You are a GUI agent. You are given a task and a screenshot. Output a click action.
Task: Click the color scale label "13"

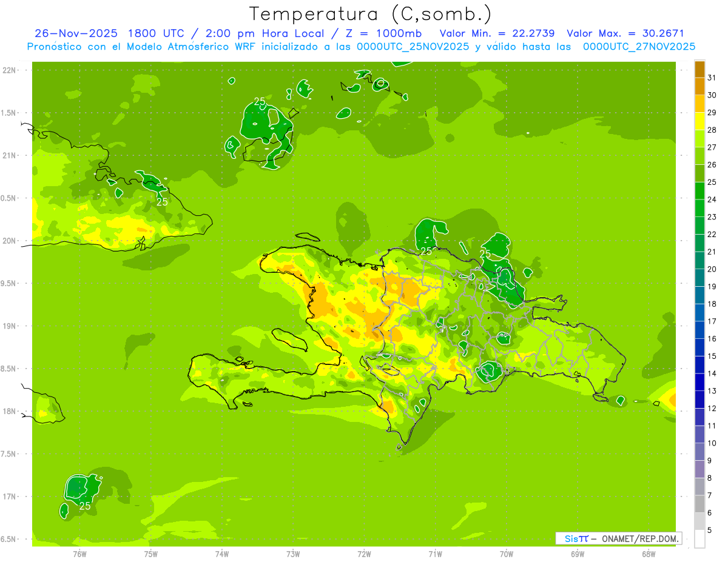click(x=712, y=391)
